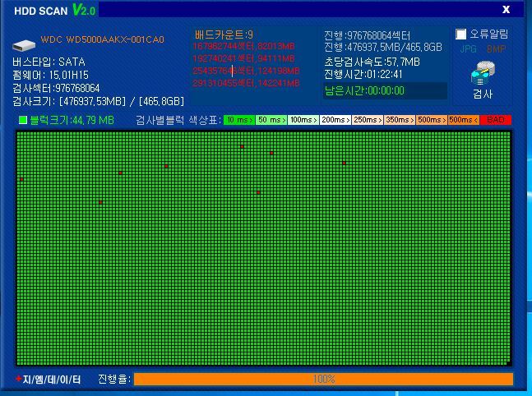Click 검사섹터:976768064 text
This screenshot has height=396, width=532.
click(x=56, y=88)
